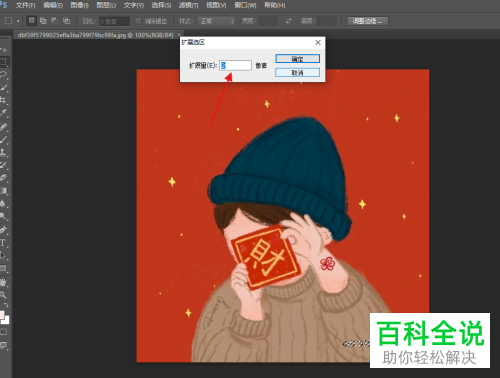Open the 样式 style dropdown
The image size is (500, 378).
pyautogui.click(x=216, y=21)
